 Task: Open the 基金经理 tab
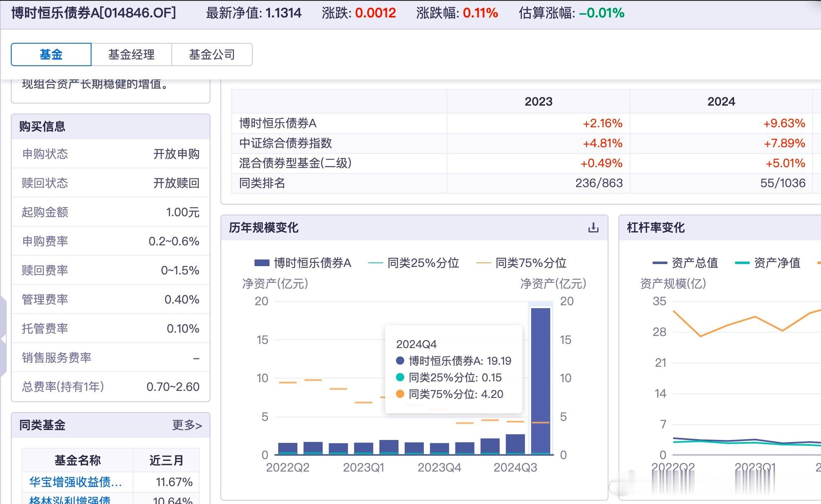(131, 54)
